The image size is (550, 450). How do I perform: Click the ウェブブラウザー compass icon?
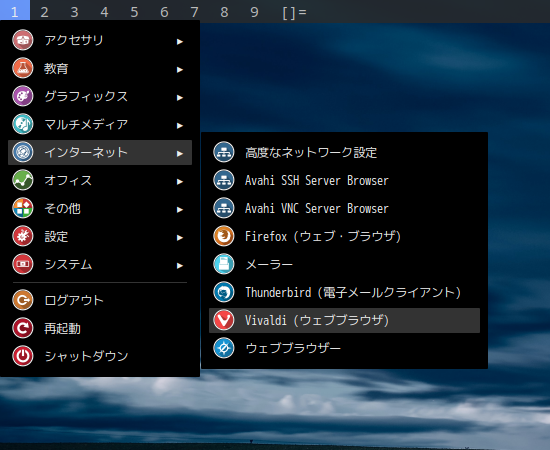click(x=224, y=348)
